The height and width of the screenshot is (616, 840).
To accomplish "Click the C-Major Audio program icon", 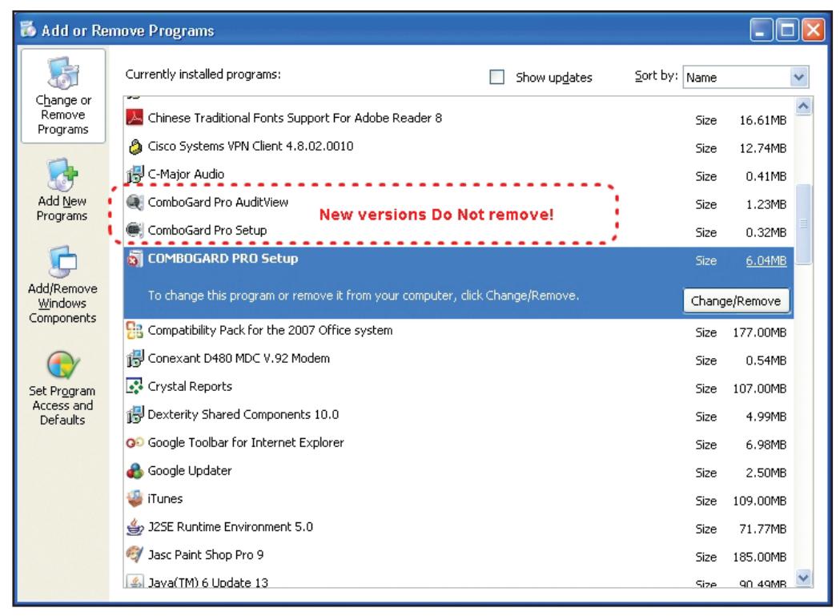I will point(135,174).
